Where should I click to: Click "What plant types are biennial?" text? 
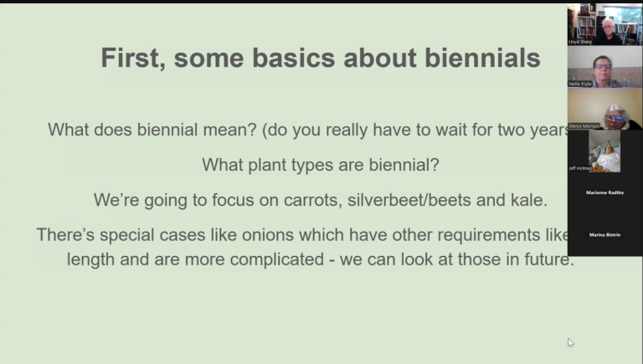click(x=321, y=165)
